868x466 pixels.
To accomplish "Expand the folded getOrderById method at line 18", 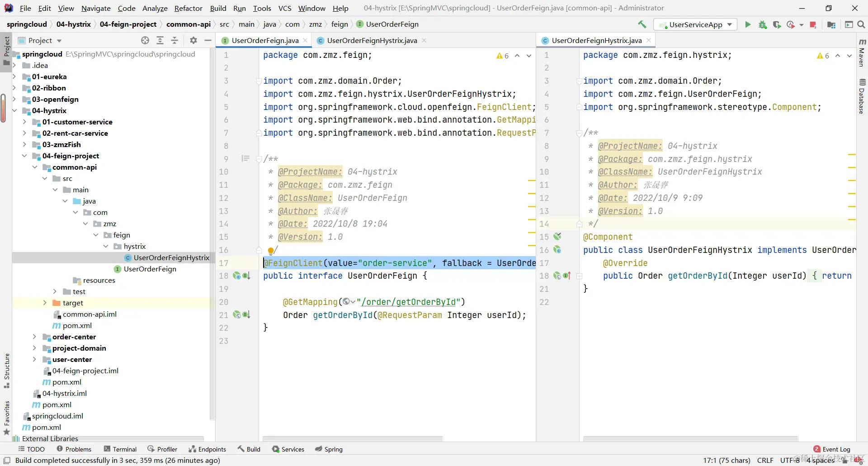I will coord(579,276).
